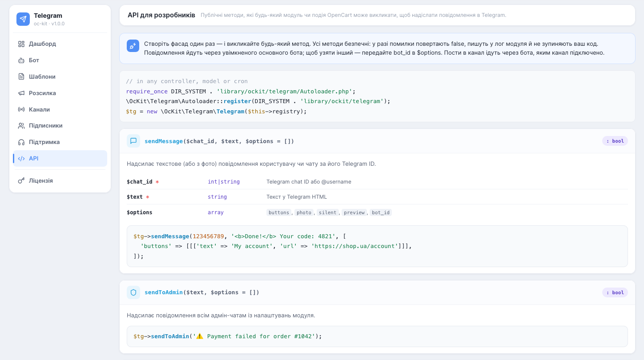
Task: Click the API для розробників page title
Action: [161, 15]
